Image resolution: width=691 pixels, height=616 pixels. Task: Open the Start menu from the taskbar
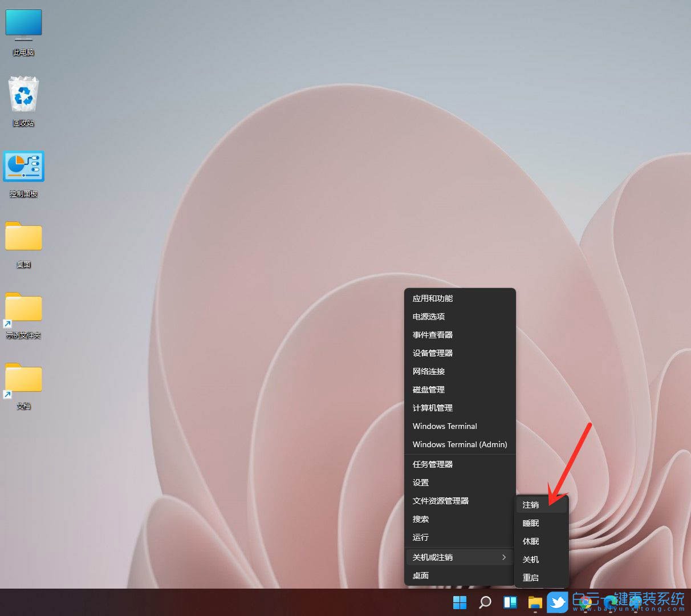click(x=460, y=602)
